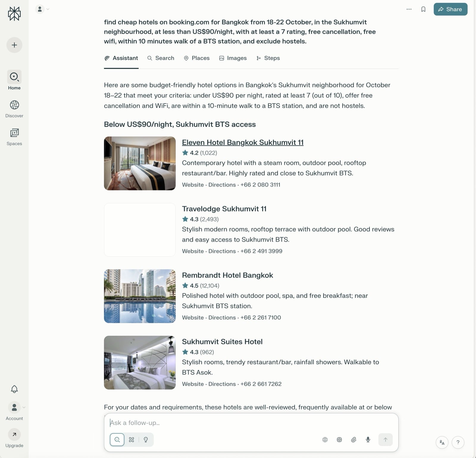
Task: Start a new thread with plus button
Action: point(14,45)
